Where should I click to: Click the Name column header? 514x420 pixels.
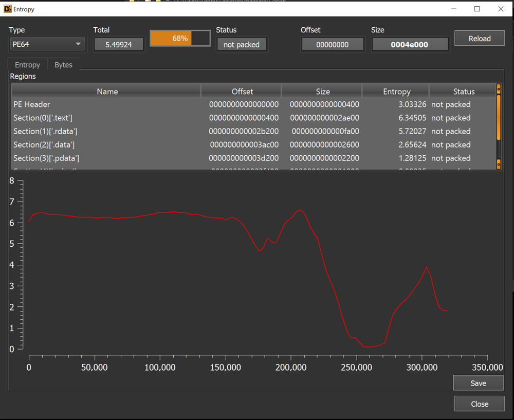click(x=107, y=91)
